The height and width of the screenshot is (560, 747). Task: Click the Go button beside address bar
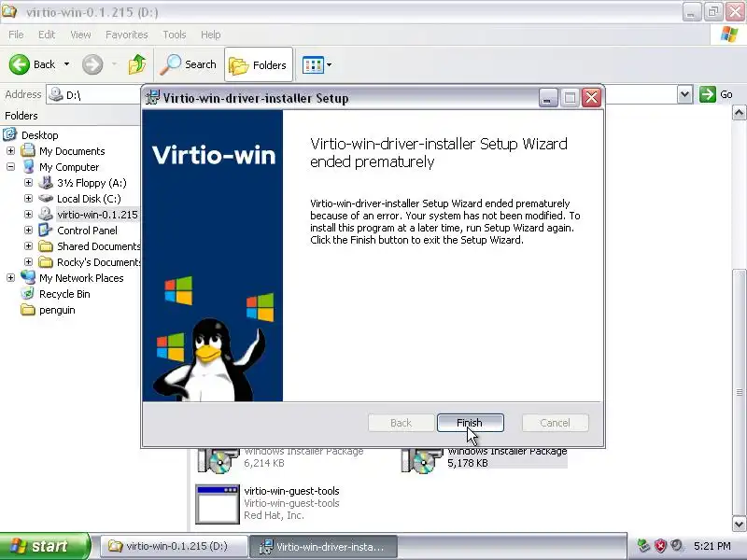click(716, 94)
